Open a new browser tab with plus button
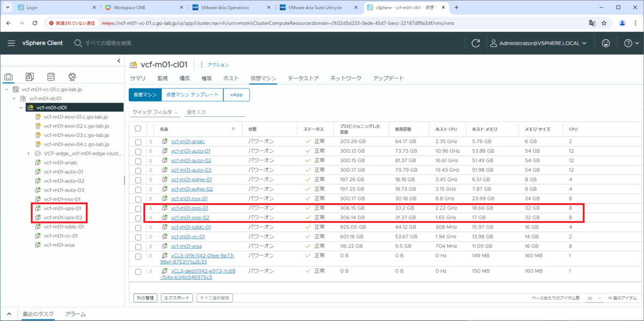644x321 pixels. tap(457, 8)
